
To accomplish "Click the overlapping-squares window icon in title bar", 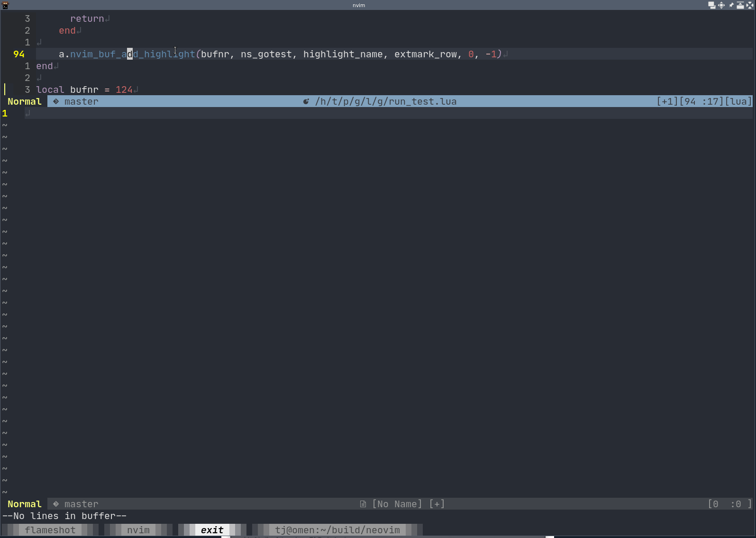I will pyautogui.click(x=712, y=5).
